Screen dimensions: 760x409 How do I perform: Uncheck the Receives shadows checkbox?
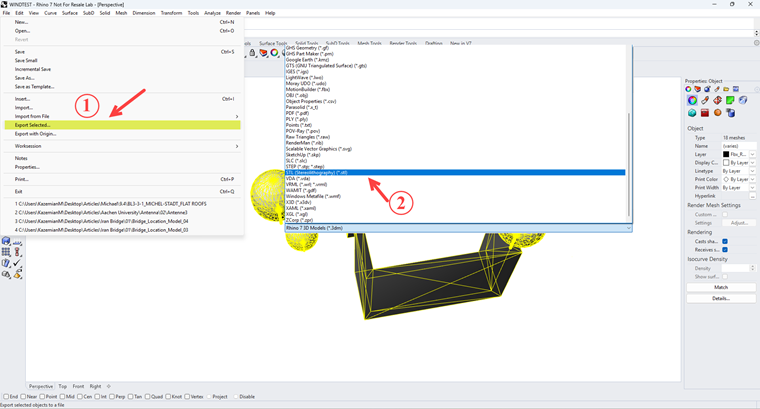(x=725, y=250)
